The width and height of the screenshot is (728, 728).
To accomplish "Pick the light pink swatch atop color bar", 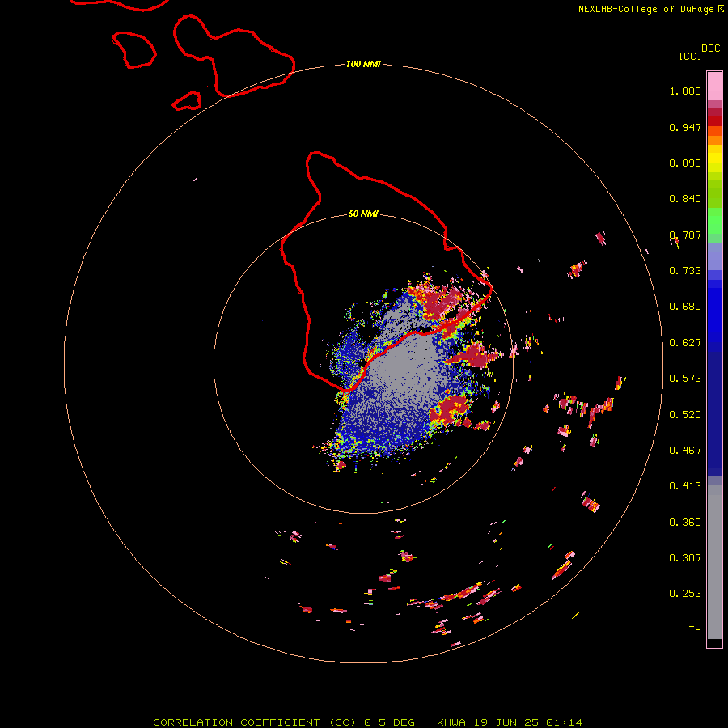I will coord(714,87).
